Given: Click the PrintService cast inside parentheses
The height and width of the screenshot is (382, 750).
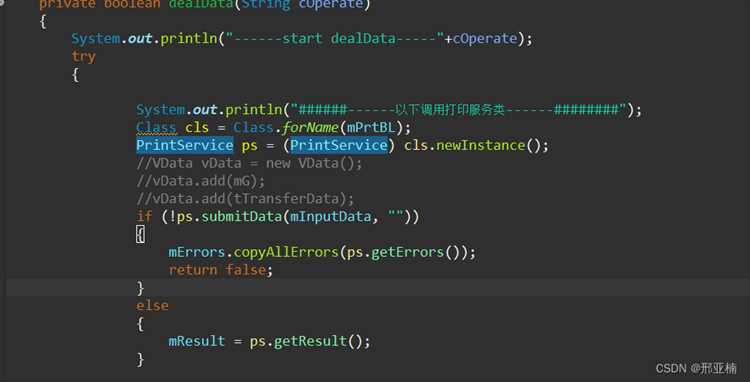Looking at the screenshot, I should tap(339, 145).
